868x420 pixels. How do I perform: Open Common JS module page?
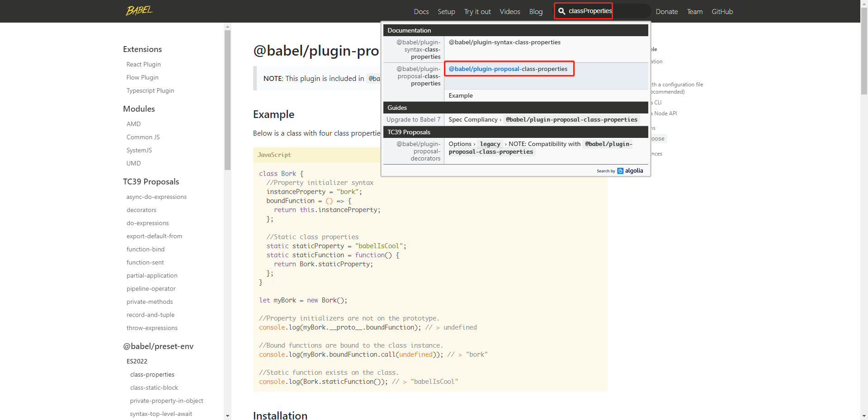(143, 137)
